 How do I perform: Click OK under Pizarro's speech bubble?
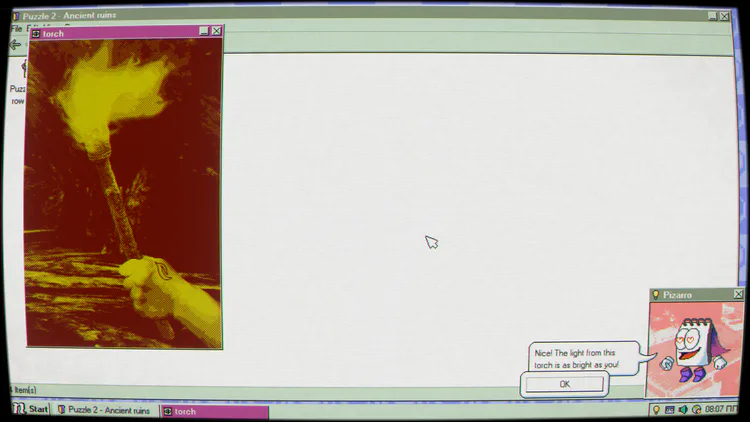point(564,384)
